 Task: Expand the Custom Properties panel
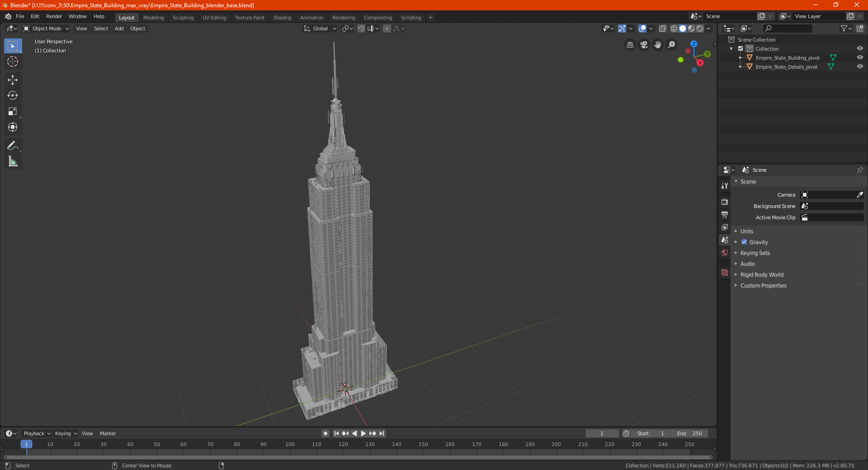[763, 286]
